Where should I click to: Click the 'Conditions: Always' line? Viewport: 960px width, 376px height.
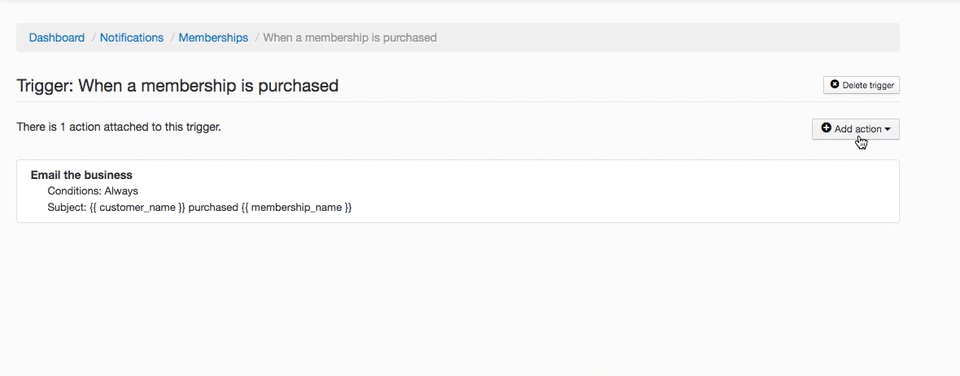coord(92,191)
